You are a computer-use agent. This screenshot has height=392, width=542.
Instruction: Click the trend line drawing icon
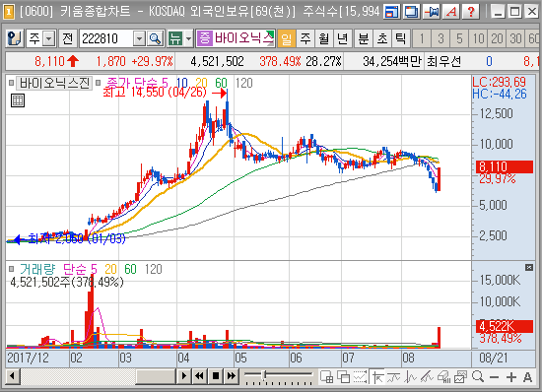(x=394, y=377)
